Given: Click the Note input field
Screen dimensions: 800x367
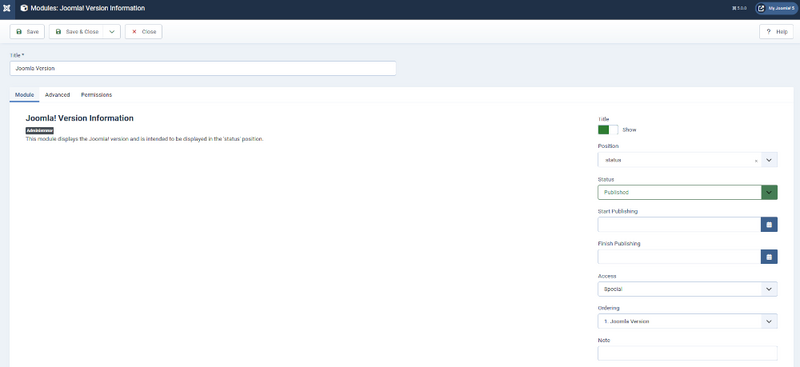Looking at the screenshot, I should (687, 353).
